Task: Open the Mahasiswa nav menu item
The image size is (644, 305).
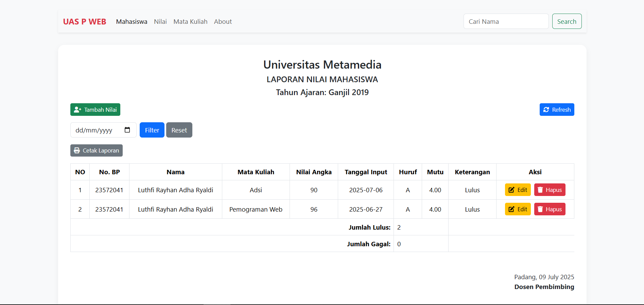Action: point(132,22)
